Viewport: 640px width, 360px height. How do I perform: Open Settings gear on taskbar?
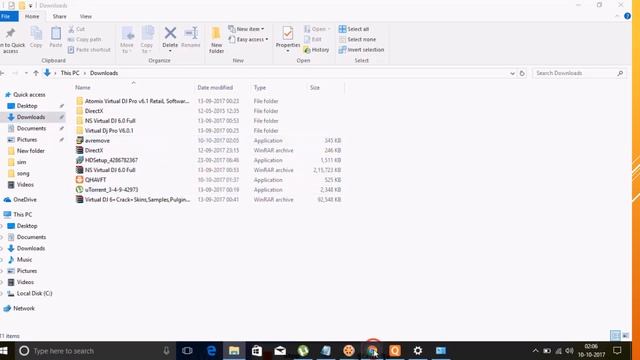(418, 351)
